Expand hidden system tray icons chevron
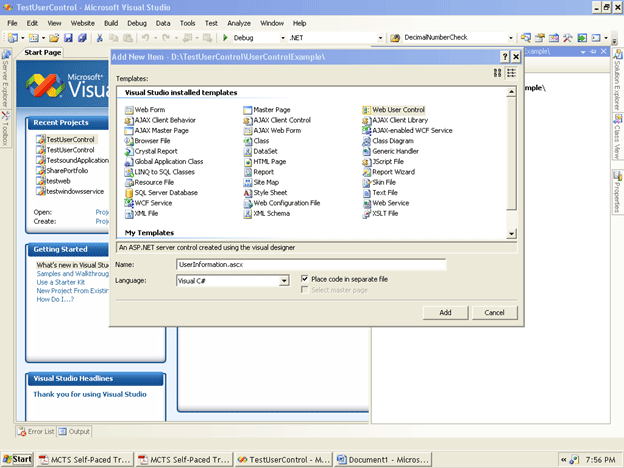Screen dimensions: 624x468 tap(564, 460)
